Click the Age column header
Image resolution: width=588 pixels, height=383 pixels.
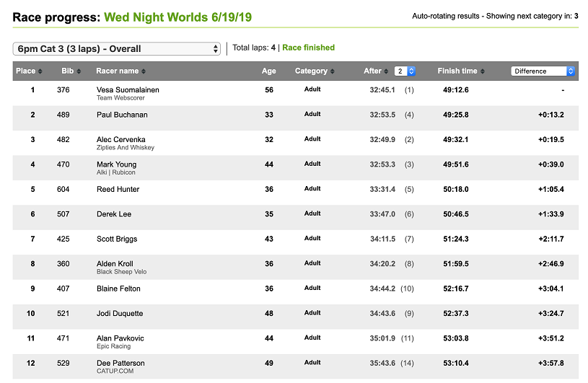268,71
